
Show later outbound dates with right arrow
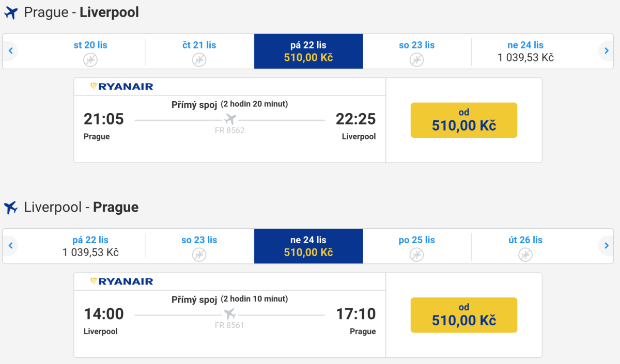(x=606, y=51)
